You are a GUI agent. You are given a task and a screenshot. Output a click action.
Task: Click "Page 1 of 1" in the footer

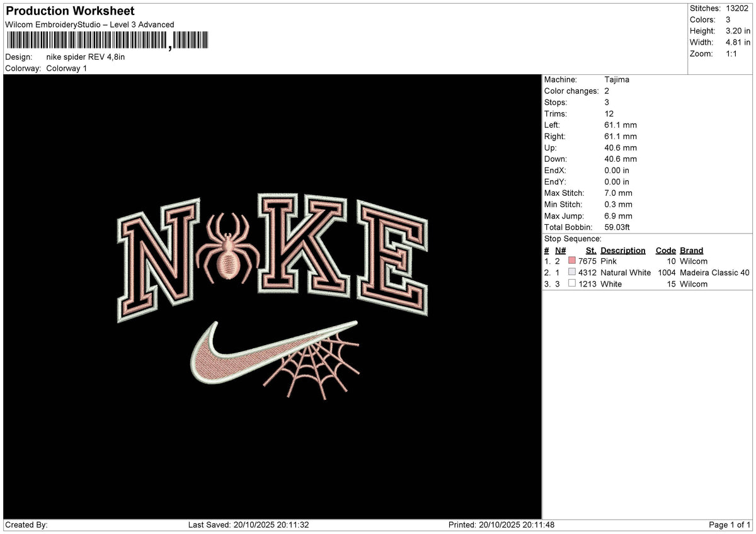730,525
